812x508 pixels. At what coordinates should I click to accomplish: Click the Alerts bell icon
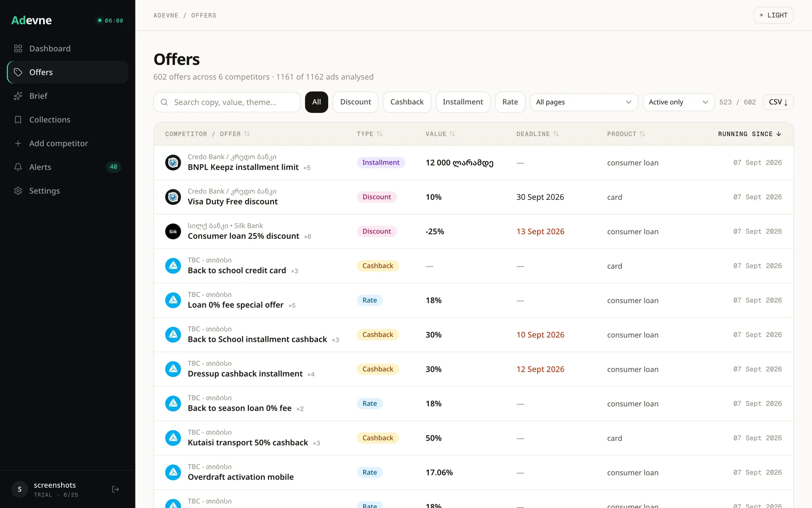18,167
